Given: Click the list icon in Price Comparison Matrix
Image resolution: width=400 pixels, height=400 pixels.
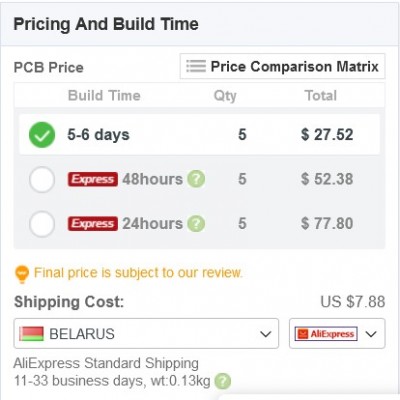Looking at the screenshot, I should pyautogui.click(x=196, y=66).
